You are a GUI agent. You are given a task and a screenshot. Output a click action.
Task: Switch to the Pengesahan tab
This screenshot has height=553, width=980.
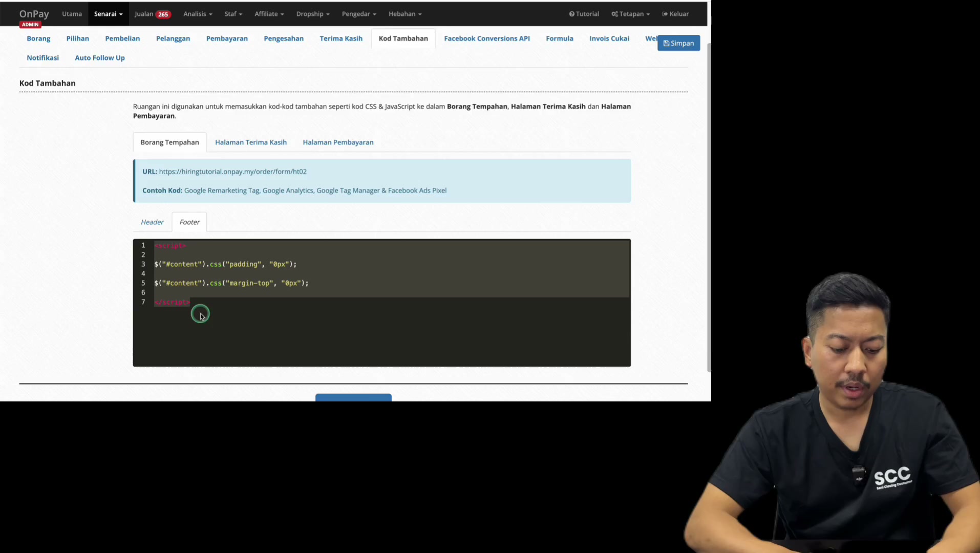click(x=284, y=38)
